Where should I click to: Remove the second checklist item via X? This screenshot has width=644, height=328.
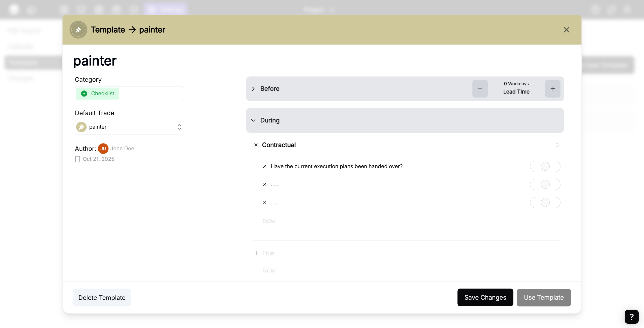tap(265, 184)
